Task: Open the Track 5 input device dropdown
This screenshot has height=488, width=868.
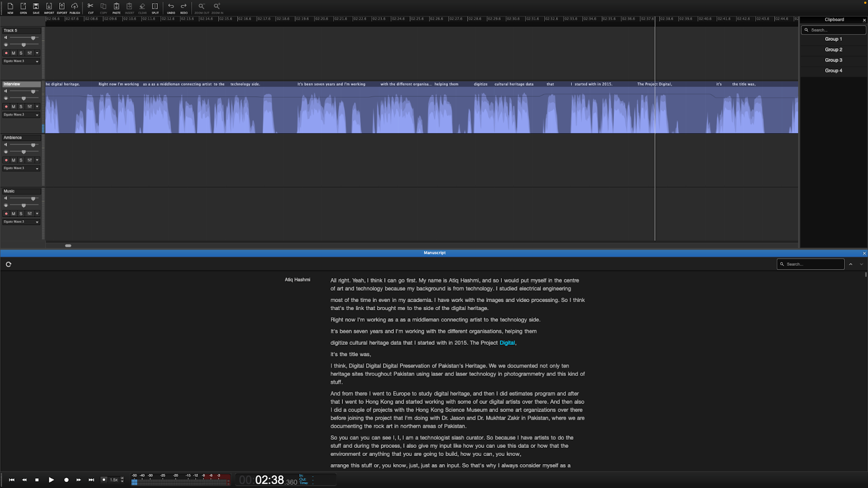Action: coord(21,61)
